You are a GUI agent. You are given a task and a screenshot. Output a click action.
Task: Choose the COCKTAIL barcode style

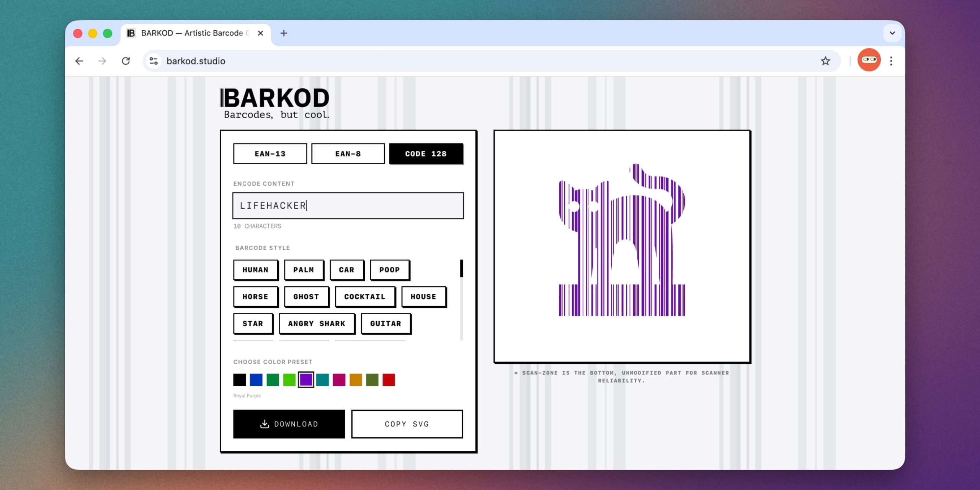pos(365,297)
